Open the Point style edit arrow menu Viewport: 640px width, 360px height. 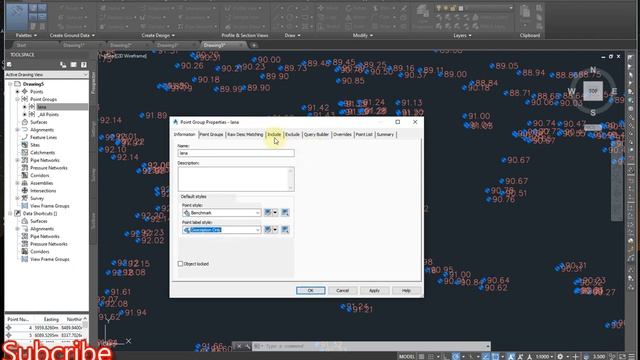pos(275,212)
